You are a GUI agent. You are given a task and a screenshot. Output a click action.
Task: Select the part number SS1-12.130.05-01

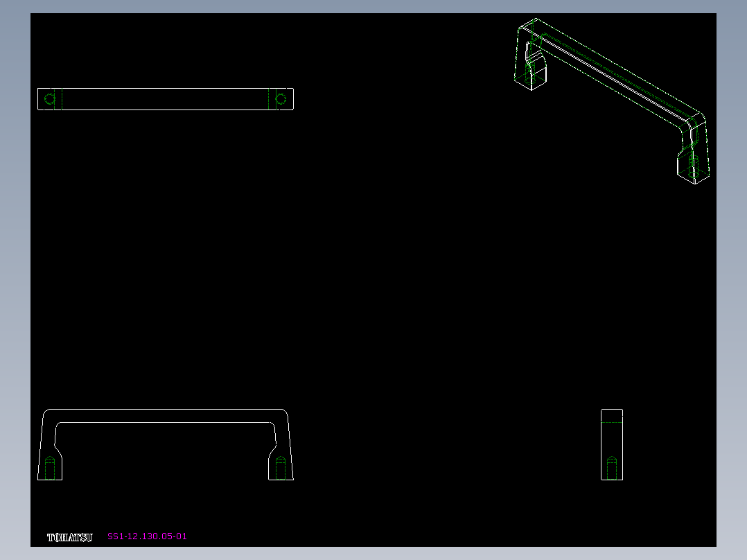point(147,536)
